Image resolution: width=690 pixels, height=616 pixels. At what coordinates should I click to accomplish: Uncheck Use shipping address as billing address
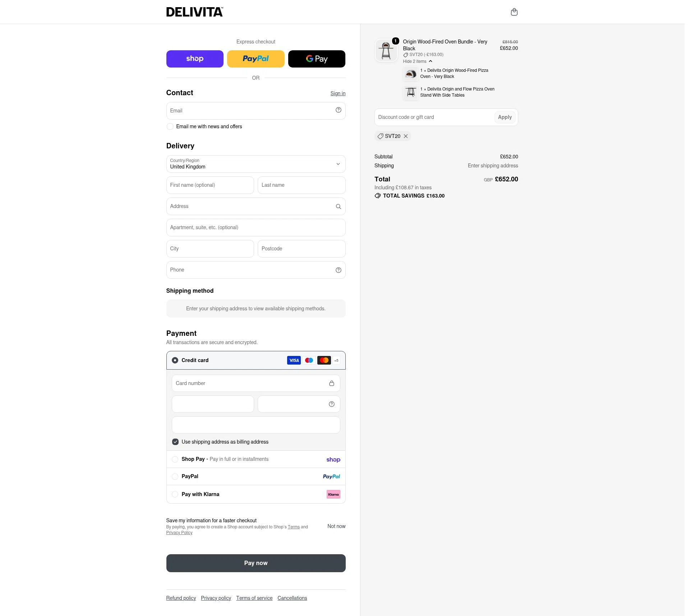[175, 442]
